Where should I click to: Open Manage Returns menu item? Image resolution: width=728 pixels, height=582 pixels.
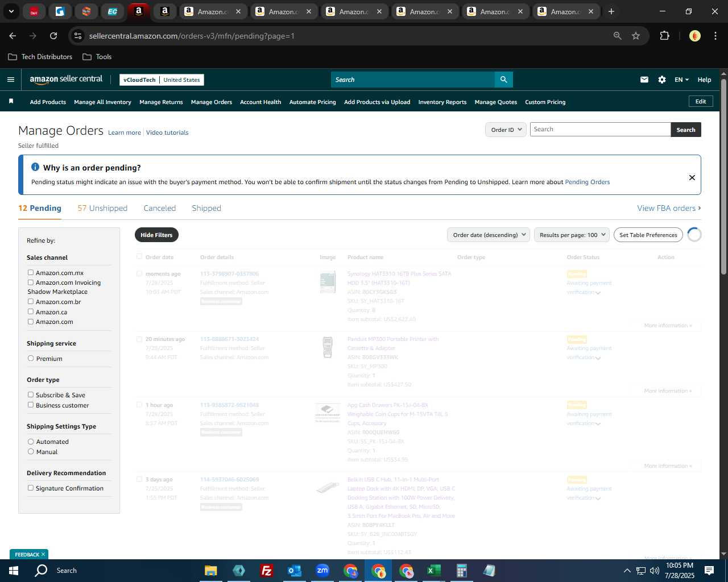(161, 102)
